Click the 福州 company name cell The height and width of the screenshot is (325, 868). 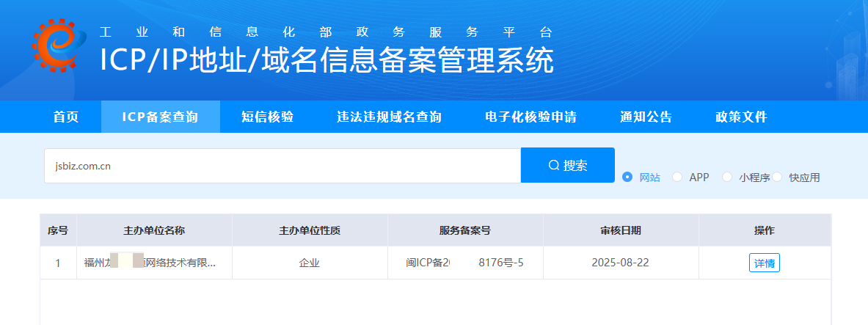point(154,263)
